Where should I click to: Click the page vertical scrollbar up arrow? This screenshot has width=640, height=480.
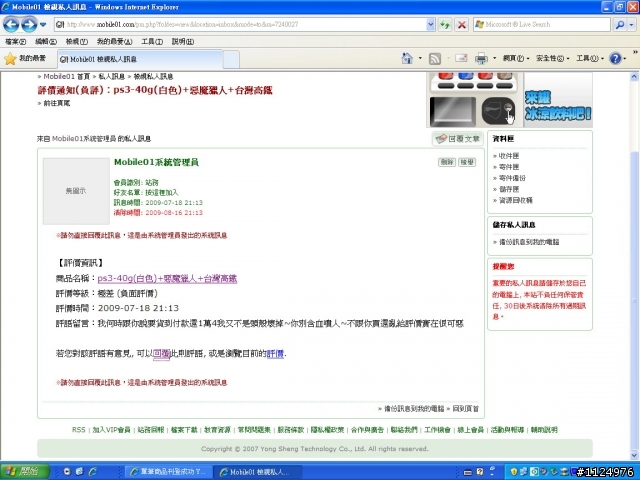tap(634, 76)
